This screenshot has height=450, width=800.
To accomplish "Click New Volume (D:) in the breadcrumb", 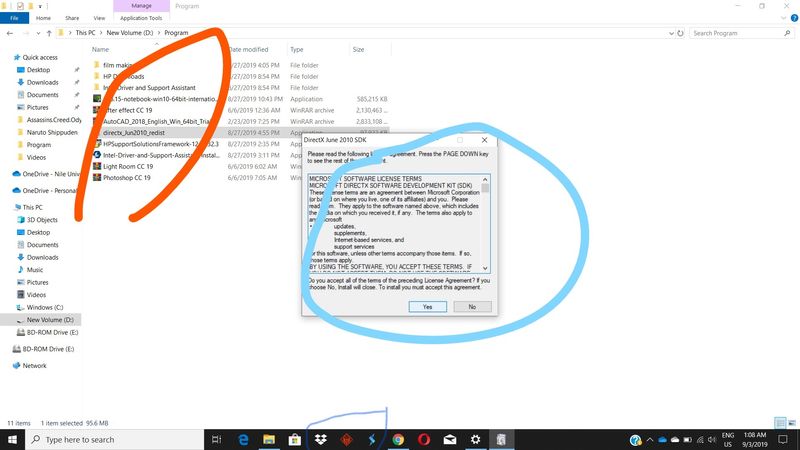I will click(x=130, y=33).
